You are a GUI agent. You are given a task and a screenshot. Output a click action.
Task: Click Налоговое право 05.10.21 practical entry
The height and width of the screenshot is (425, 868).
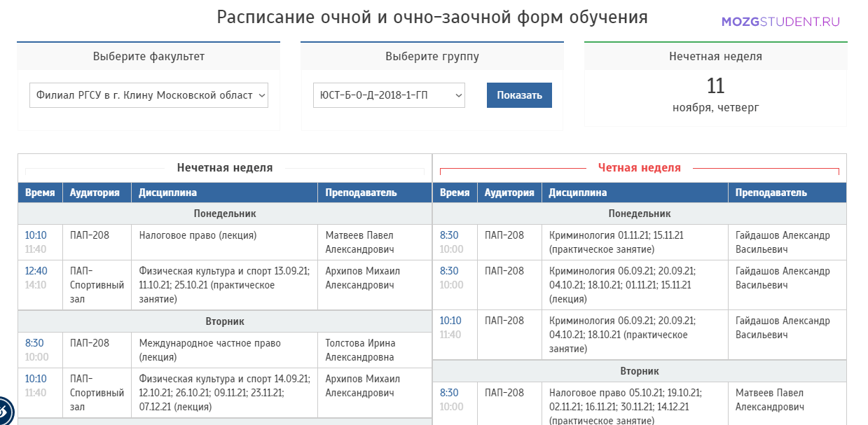626,407
